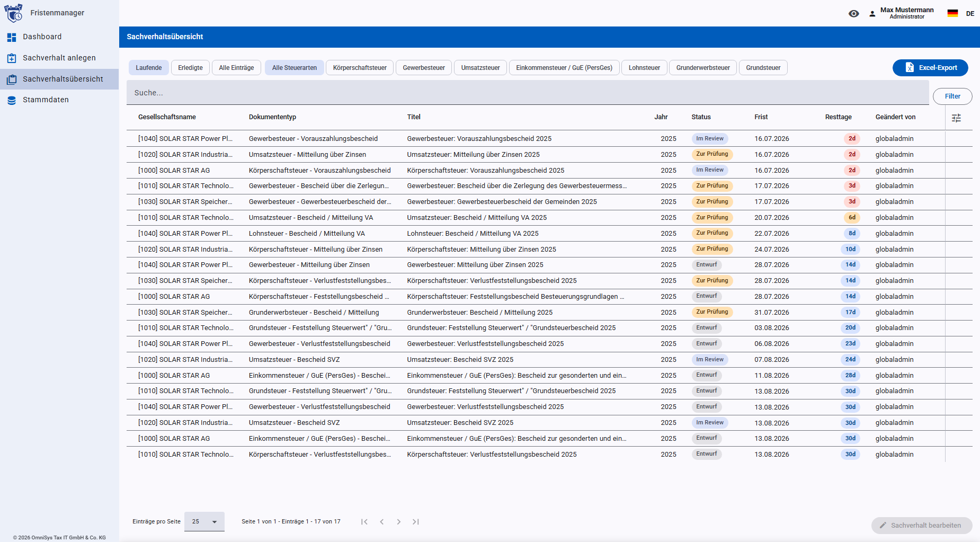Click the 8d remaining days badge
Screen dimensions: 980x542
coord(852,233)
